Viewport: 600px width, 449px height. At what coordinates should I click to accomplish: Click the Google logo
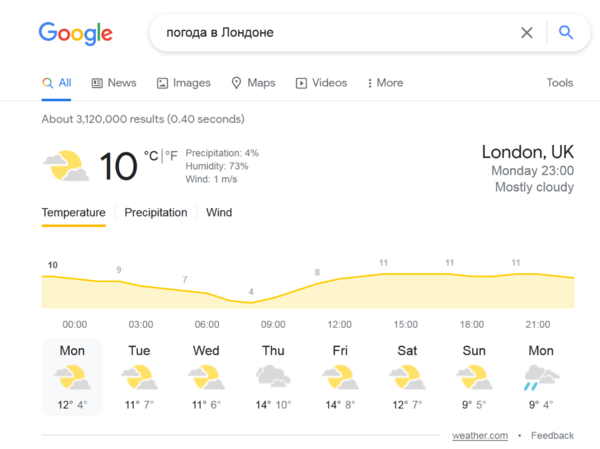point(75,33)
